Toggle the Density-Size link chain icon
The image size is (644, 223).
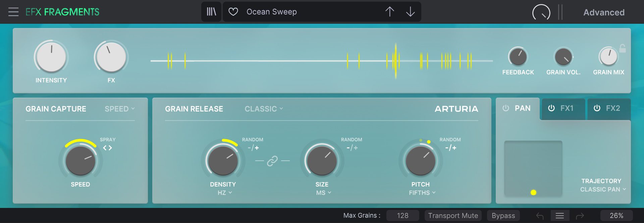pos(272,161)
